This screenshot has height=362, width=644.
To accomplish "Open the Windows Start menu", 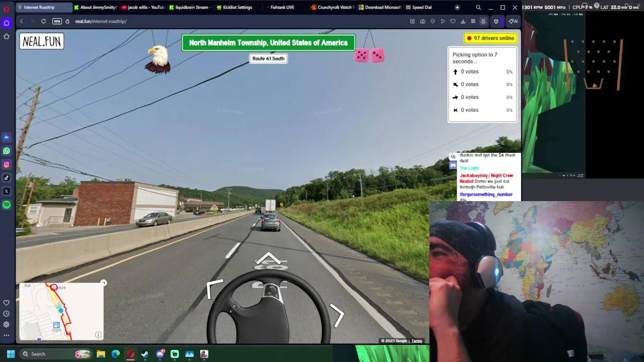I will coord(11,354).
